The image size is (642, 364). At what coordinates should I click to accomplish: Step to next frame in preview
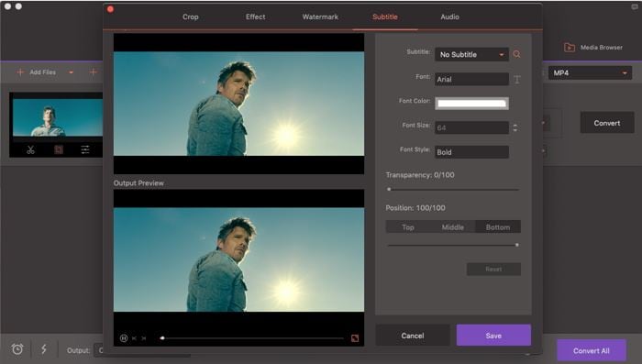pos(144,338)
